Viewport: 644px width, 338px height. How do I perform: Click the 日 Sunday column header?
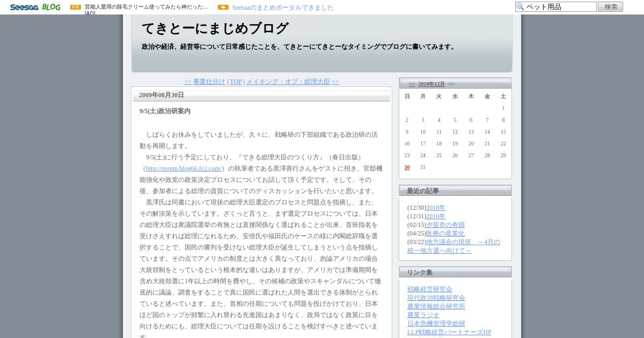point(407,97)
